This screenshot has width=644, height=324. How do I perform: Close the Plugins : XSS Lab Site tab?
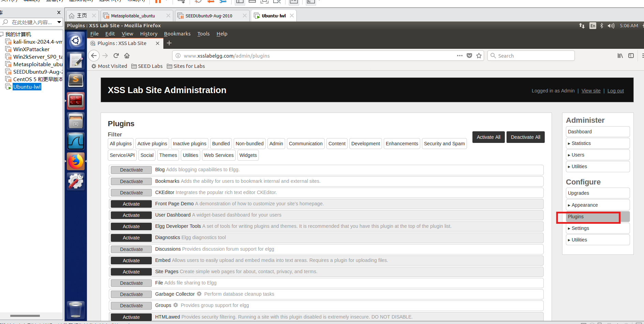[x=157, y=43]
